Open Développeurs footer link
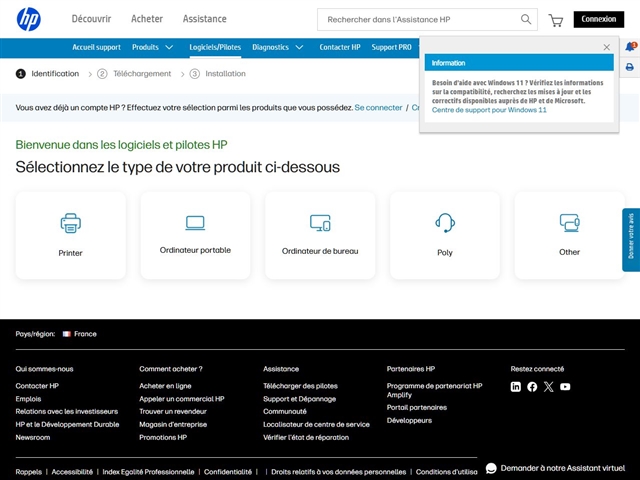The height and width of the screenshot is (480, 640). click(409, 420)
